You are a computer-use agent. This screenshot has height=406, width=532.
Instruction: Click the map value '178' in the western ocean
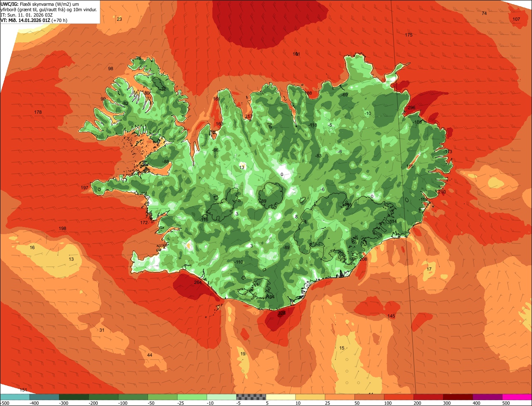click(x=38, y=113)
